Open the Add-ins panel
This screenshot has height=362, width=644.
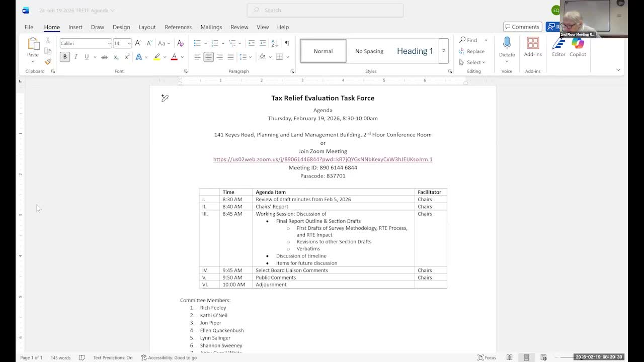click(533, 48)
